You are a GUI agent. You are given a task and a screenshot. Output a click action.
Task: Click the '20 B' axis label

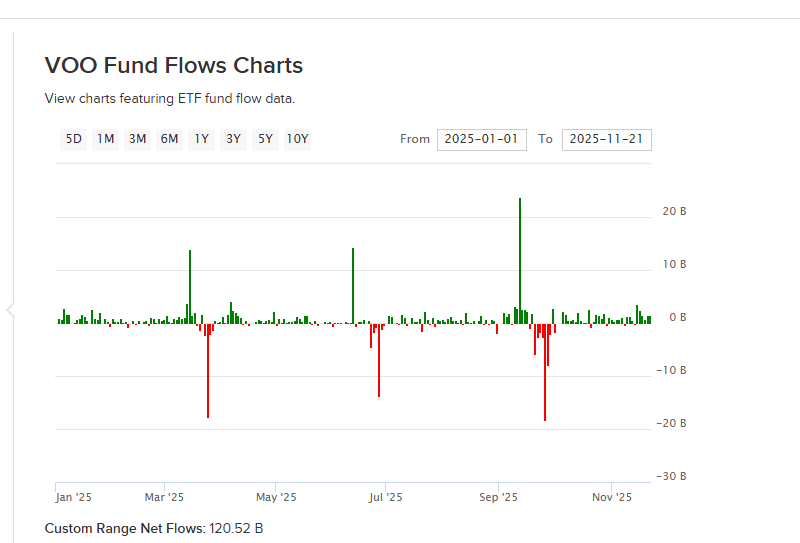click(674, 211)
